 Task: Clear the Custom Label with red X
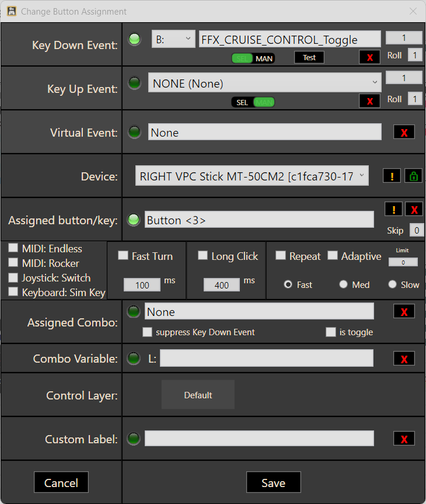point(404,439)
